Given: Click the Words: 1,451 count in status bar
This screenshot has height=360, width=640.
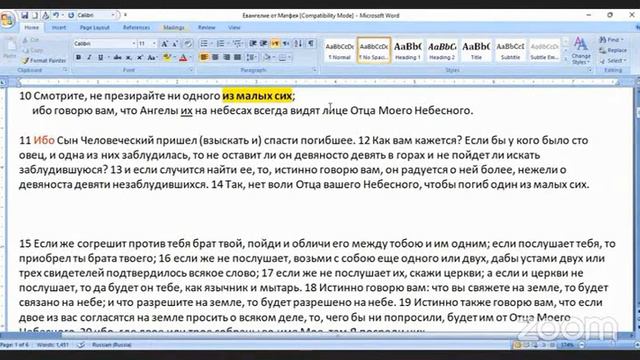Looking at the screenshot, I should pyautogui.click(x=53, y=345).
